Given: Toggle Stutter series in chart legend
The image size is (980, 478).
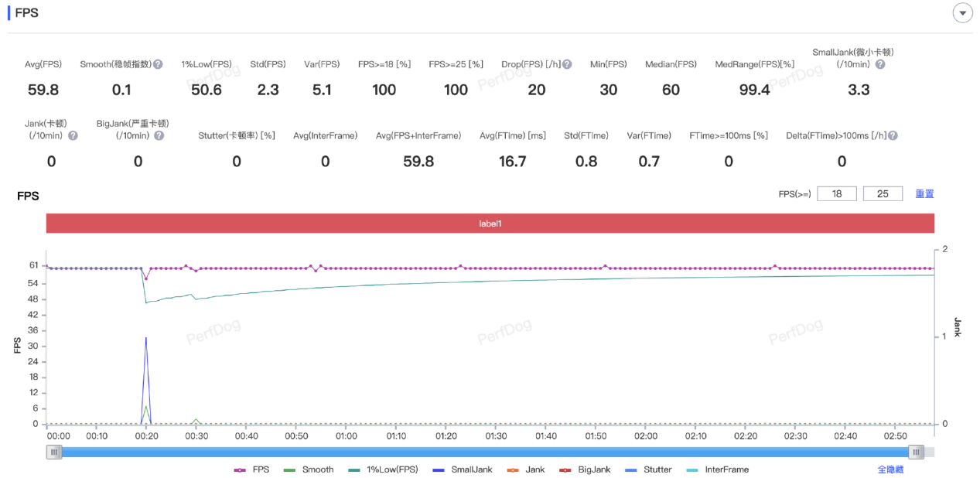Looking at the screenshot, I should pos(648,469).
